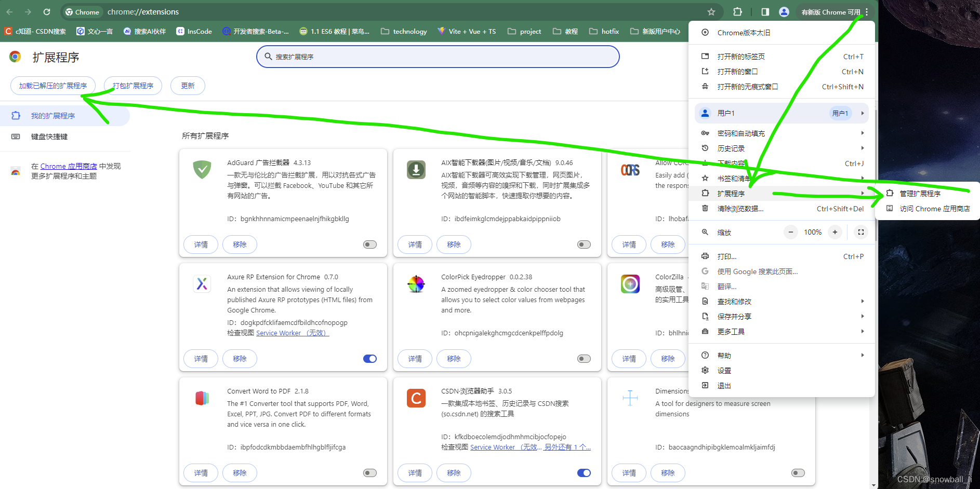Click the 键盘快捷键 keyboard icon in sidebar
Image resolution: width=980 pixels, height=489 pixels.
click(15, 137)
